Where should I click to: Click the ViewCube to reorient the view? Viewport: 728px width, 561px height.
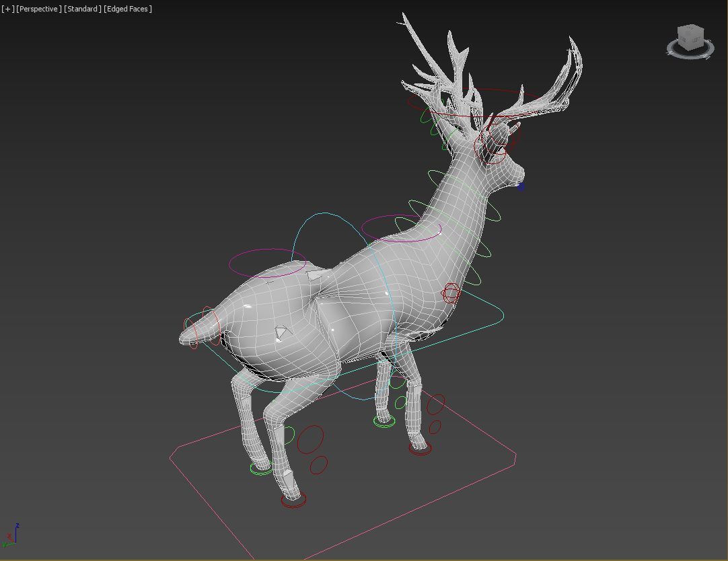[x=690, y=38]
